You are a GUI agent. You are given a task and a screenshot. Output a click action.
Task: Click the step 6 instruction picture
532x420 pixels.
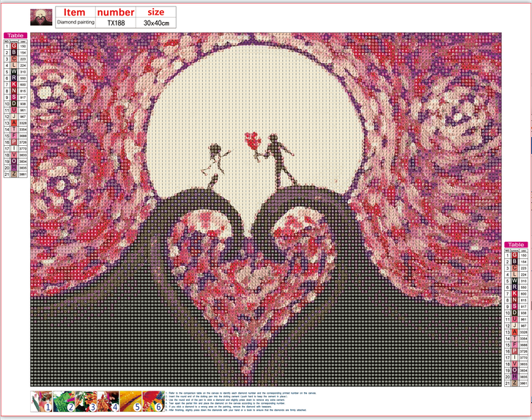pyautogui.click(x=157, y=402)
